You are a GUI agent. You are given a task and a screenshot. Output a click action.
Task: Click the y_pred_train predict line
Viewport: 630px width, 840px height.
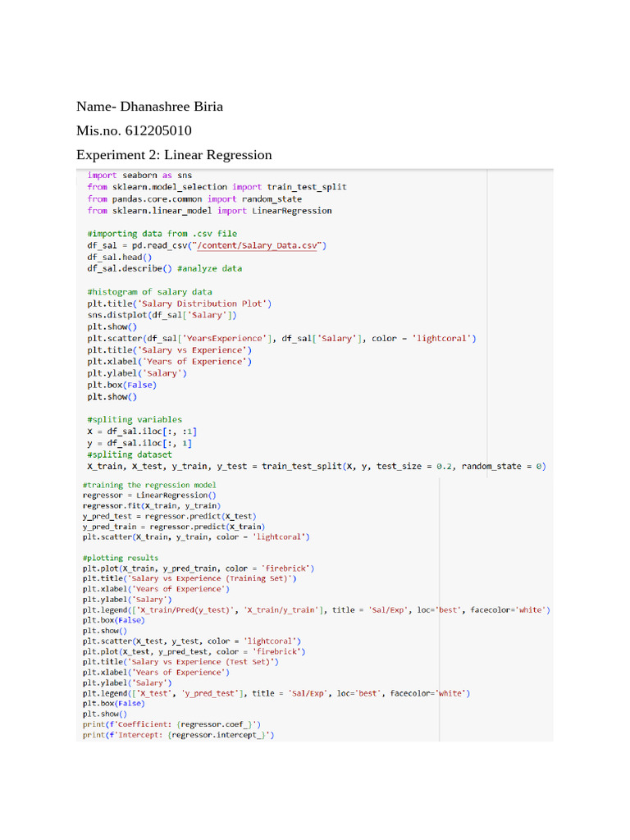[174, 527]
